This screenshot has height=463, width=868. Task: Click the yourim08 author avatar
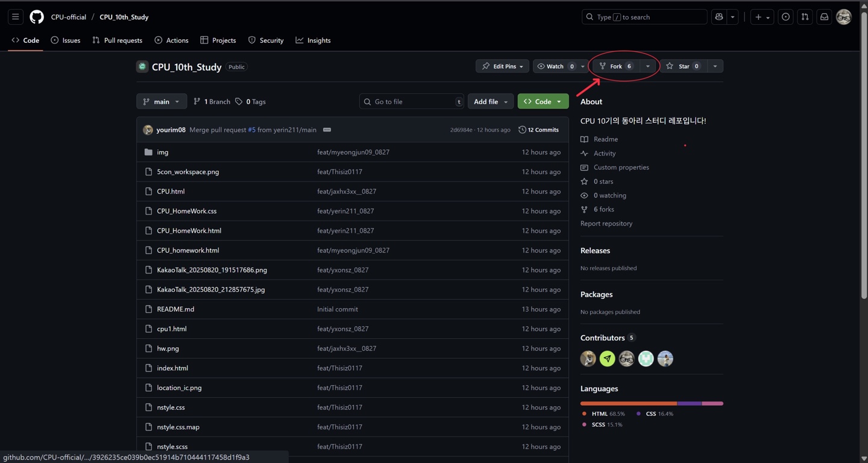[148, 130]
